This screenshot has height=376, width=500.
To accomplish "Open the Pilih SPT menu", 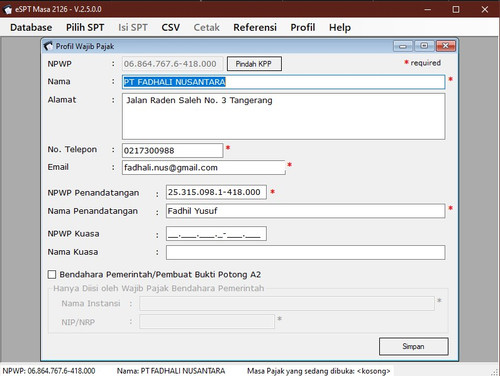I will [85, 27].
